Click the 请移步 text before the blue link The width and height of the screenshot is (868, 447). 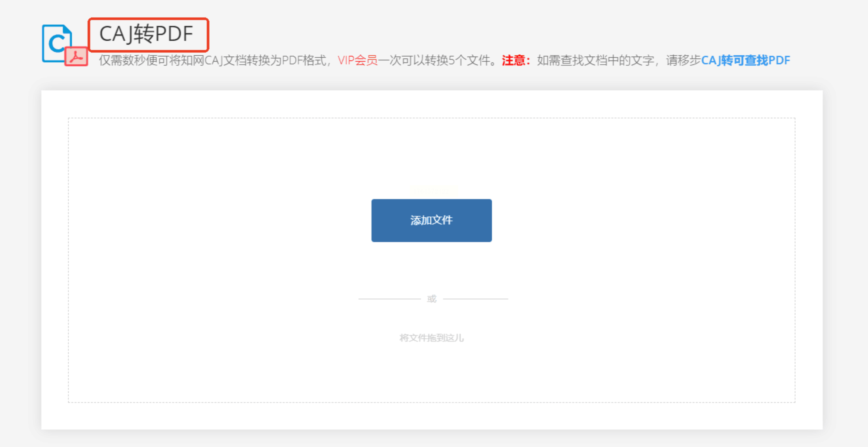click(x=683, y=60)
